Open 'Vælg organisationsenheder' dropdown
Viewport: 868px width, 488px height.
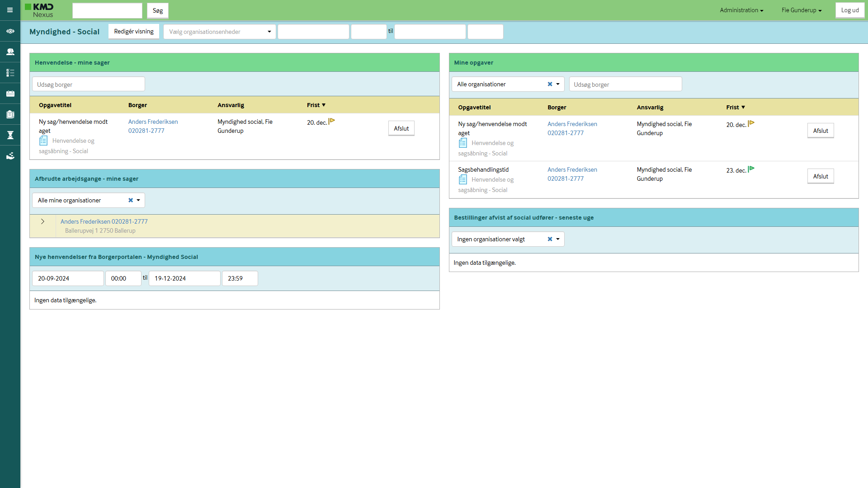220,32
